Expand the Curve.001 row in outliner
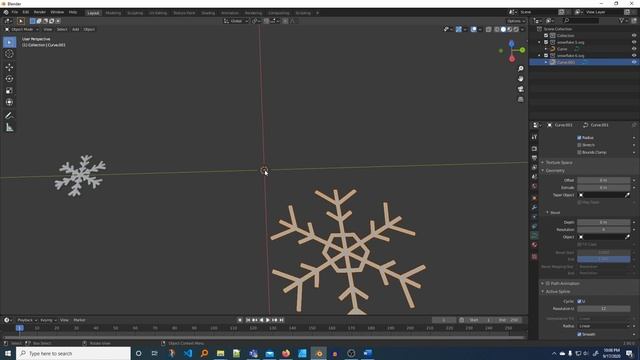The width and height of the screenshot is (640, 360). [546, 62]
